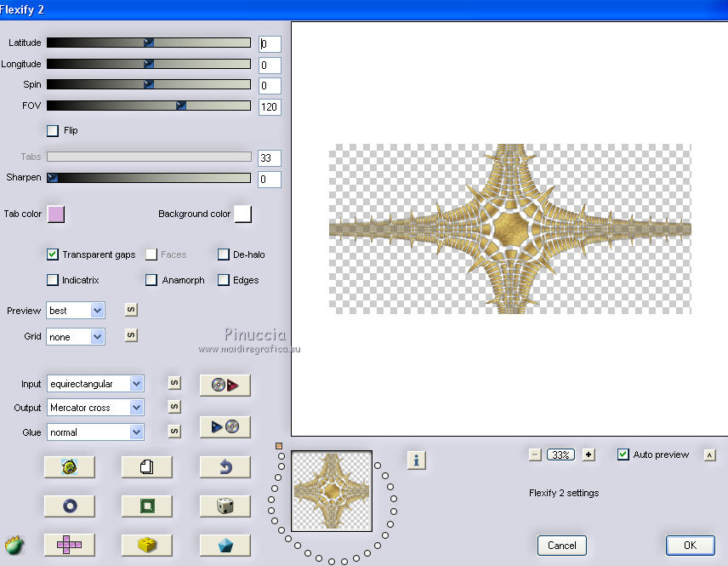Zoom out preview with minus button
The height and width of the screenshot is (566, 728).
coord(535,455)
